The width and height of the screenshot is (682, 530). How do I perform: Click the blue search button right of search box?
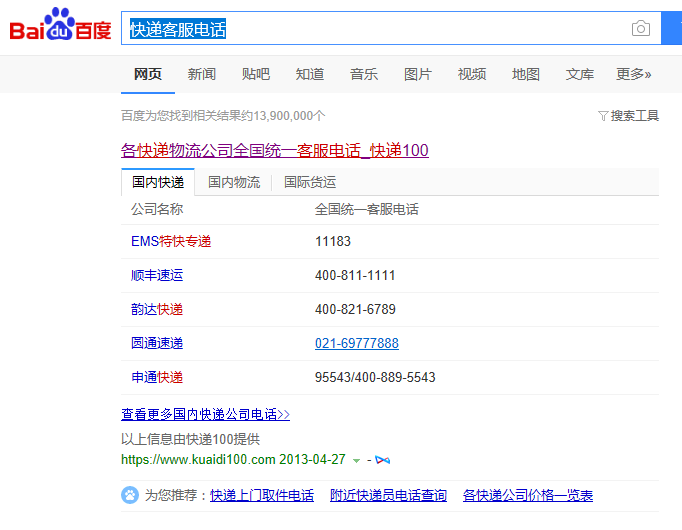pos(671,29)
